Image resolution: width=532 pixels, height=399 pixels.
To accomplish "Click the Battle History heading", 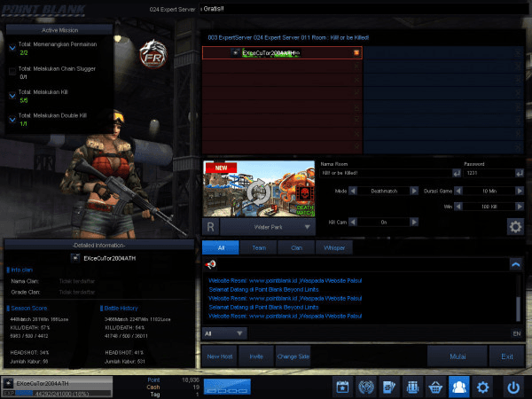I will point(121,308).
